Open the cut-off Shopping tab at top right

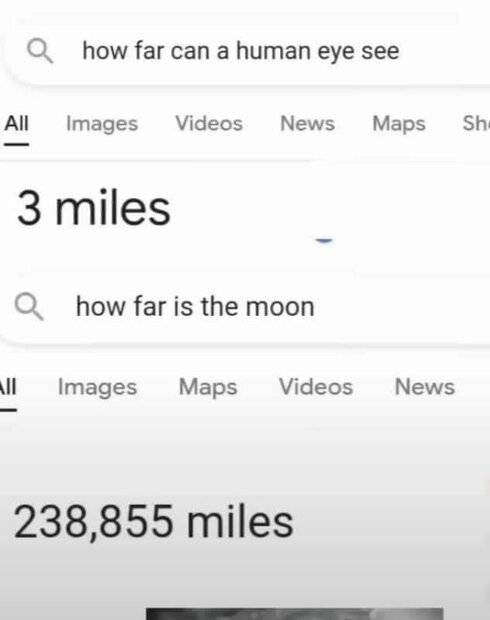[x=476, y=123]
